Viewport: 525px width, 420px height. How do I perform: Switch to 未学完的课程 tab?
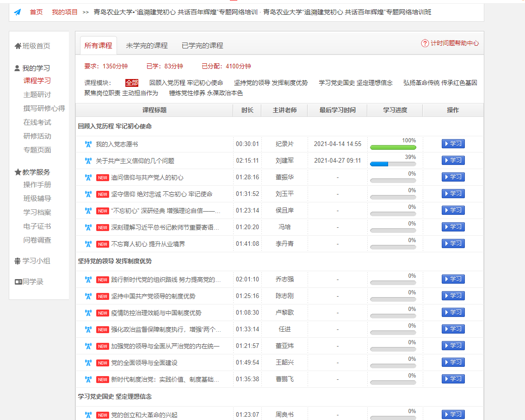point(147,45)
